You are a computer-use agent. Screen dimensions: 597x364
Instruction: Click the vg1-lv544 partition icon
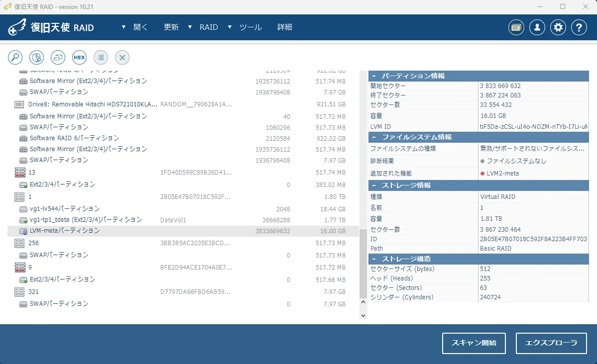(x=23, y=209)
